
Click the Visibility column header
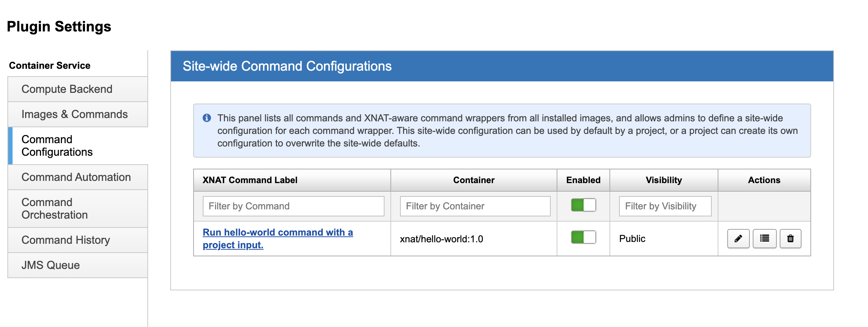(663, 180)
